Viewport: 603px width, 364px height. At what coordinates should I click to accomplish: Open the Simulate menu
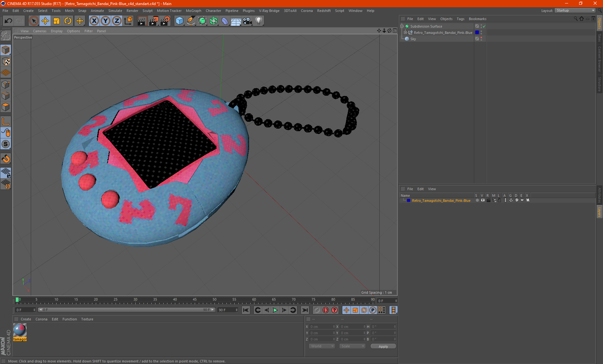[115, 11]
